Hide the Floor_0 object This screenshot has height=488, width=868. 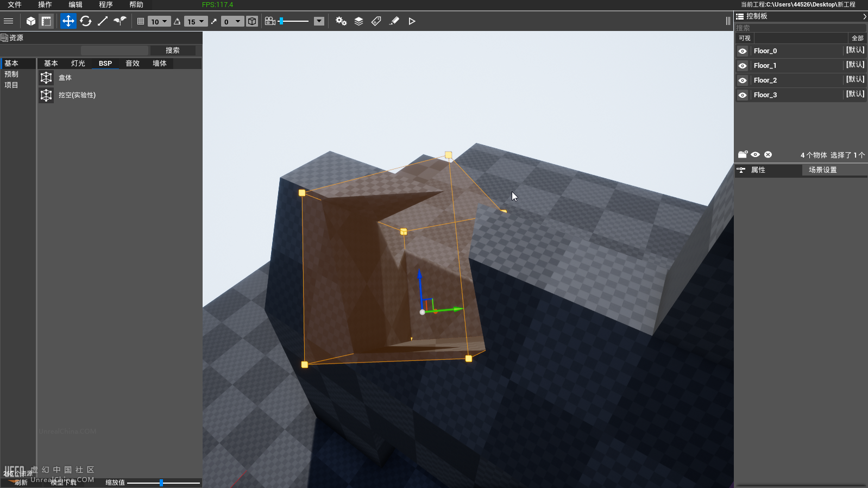click(x=743, y=51)
